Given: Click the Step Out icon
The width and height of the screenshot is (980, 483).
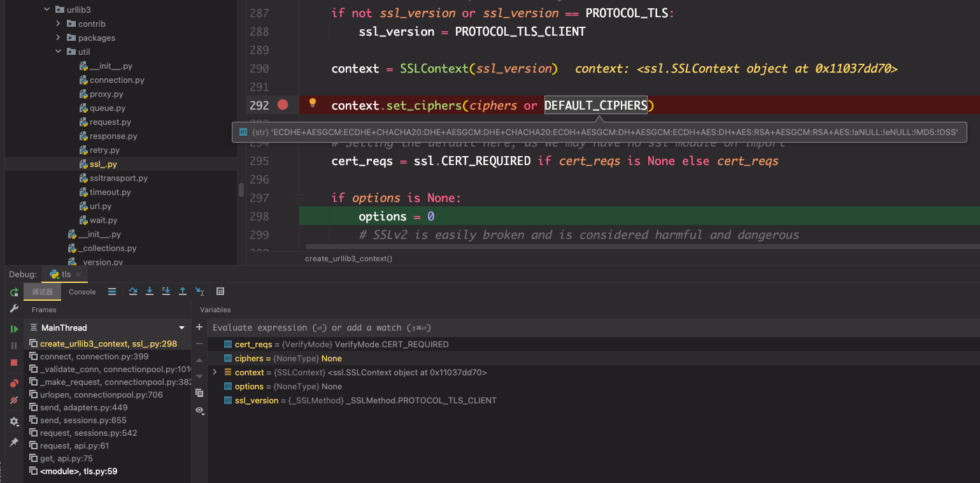Looking at the screenshot, I should pyautogui.click(x=183, y=291).
